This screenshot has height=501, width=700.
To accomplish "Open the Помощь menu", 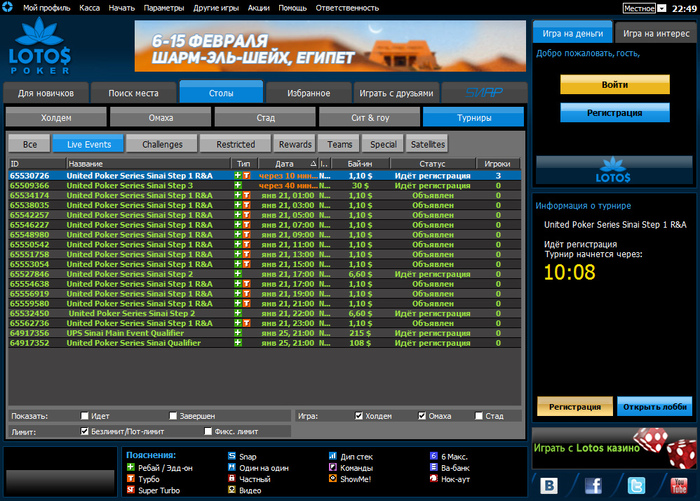I will [x=292, y=8].
